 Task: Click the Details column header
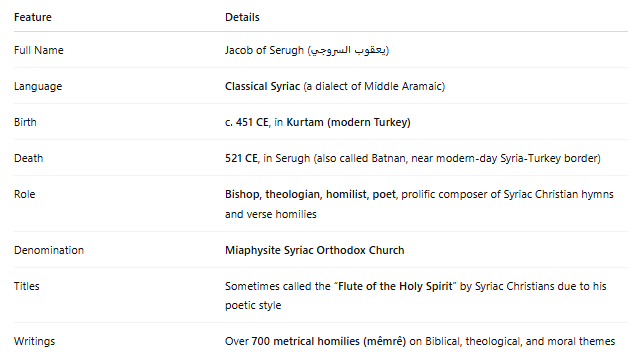[x=242, y=17]
